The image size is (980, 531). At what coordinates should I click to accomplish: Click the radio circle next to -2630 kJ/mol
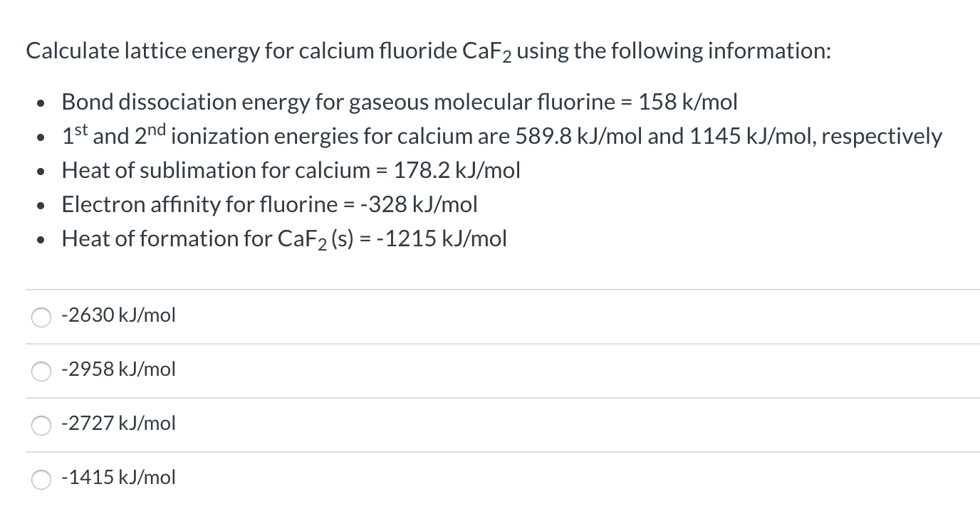point(41,318)
